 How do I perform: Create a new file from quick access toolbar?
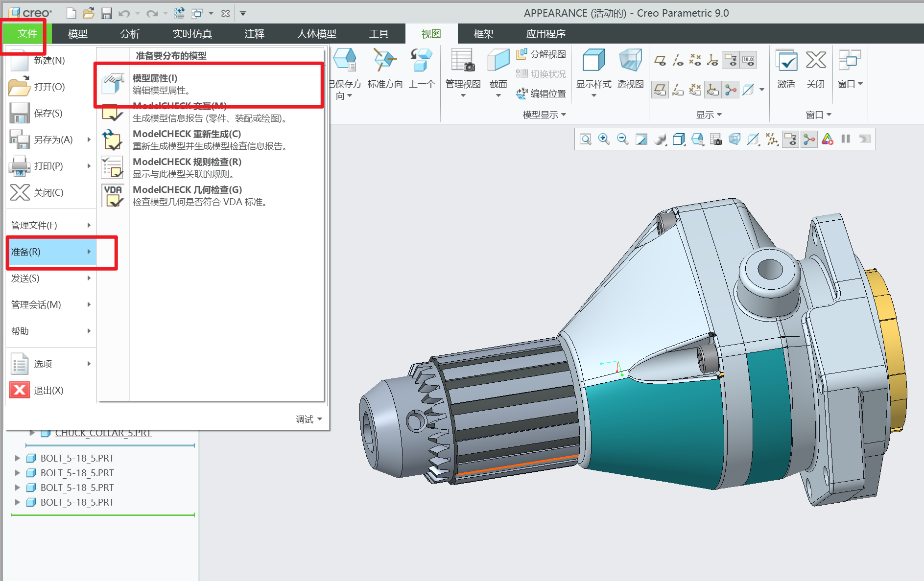(x=71, y=13)
